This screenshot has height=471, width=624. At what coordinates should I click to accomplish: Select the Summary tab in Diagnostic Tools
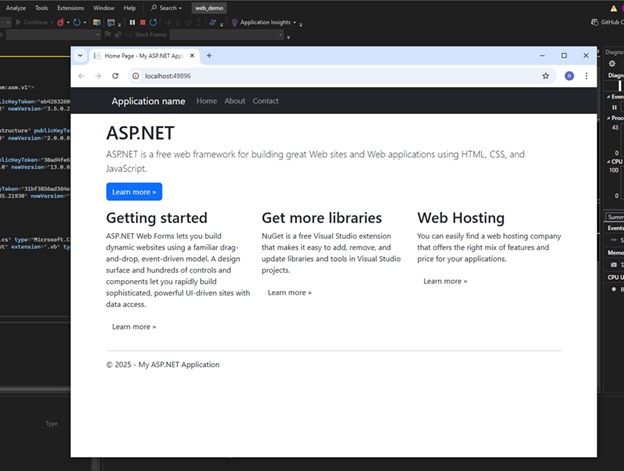point(615,217)
